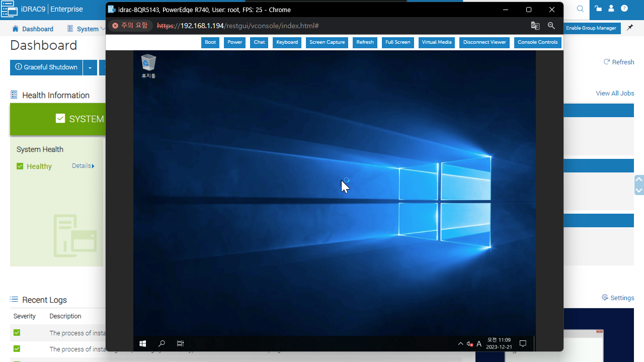Click the Graceful Shutdown button
Image resolution: width=644 pixels, height=362 pixels.
(46, 67)
